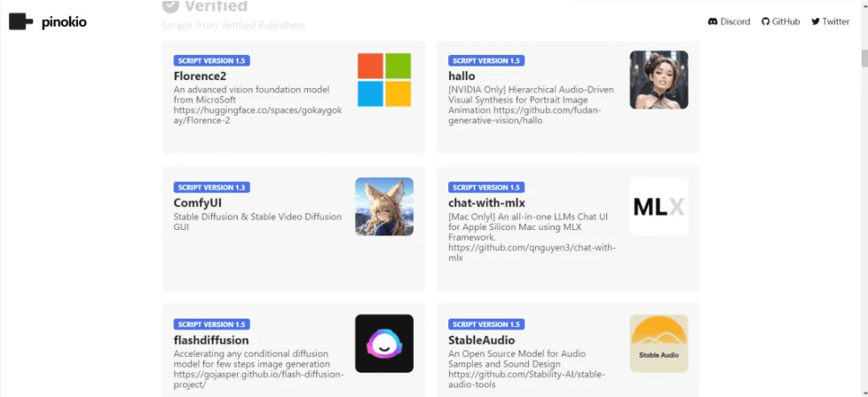This screenshot has height=397, width=868.
Task: Open the StableAudio script title
Action: [482, 339]
